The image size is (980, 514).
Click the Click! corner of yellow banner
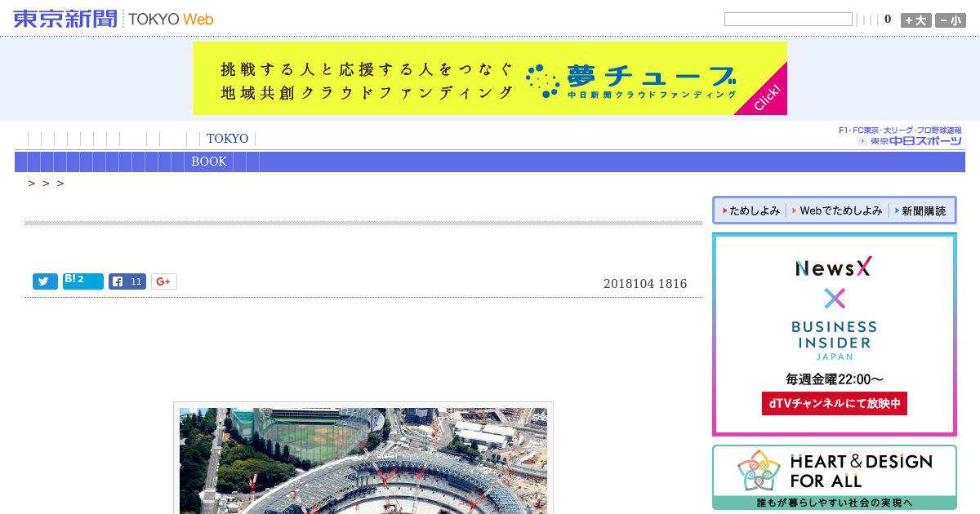(x=768, y=98)
